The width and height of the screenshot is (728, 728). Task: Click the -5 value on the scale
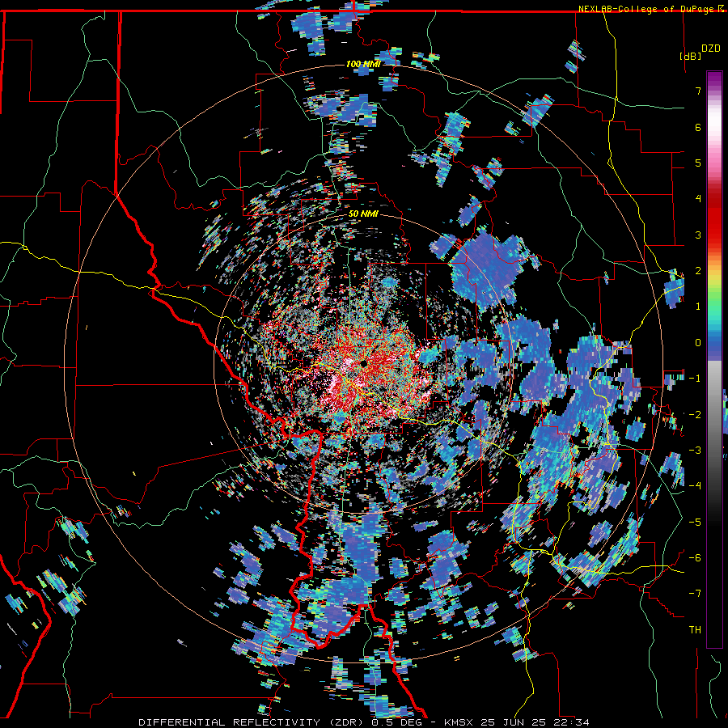click(695, 522)
